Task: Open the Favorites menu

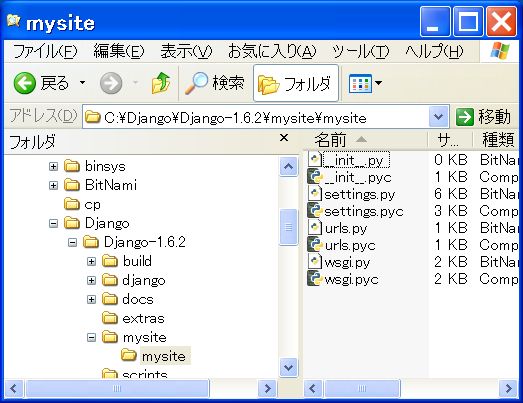Action: (272, 52)
